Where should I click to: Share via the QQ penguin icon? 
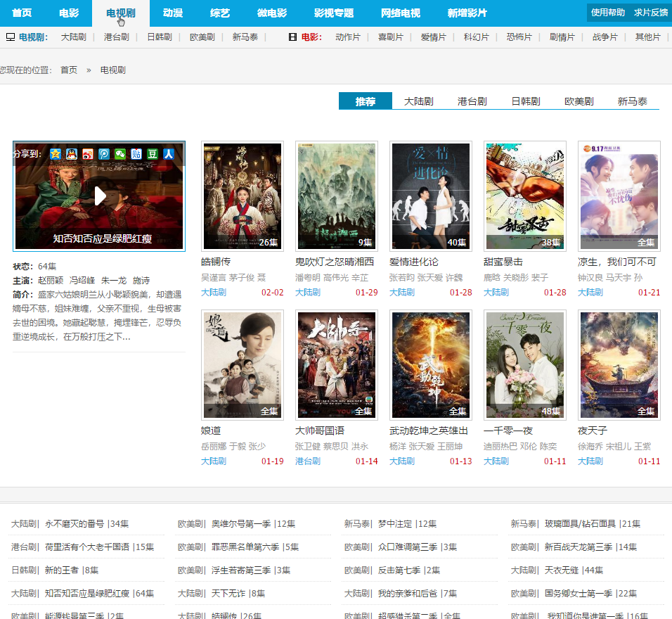[x=72, y=154]
